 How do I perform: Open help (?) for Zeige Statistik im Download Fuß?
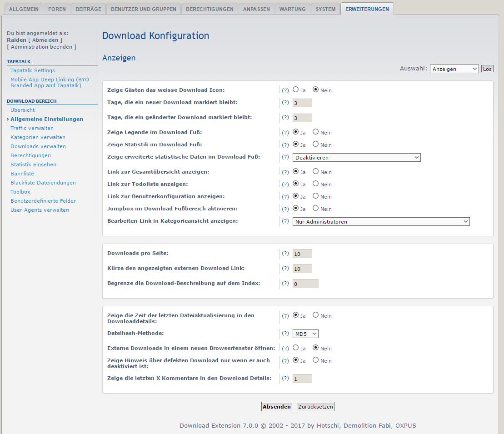point(285,145)
